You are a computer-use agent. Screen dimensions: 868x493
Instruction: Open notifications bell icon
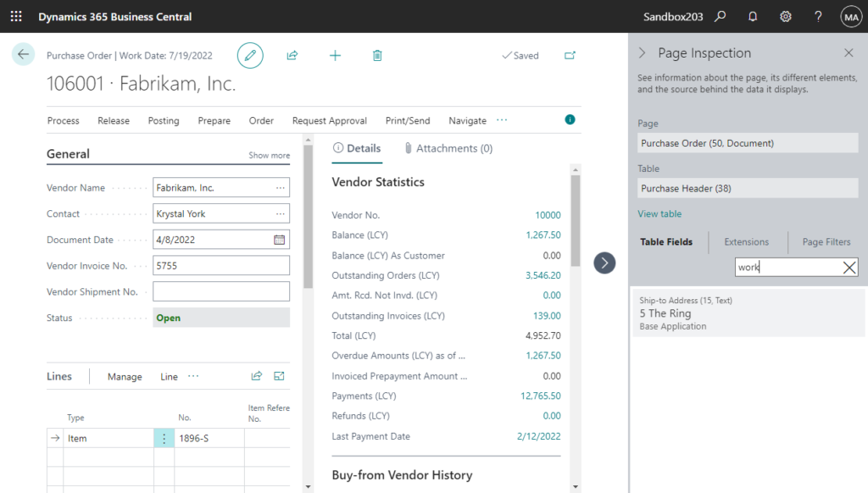tap(753, 16)
